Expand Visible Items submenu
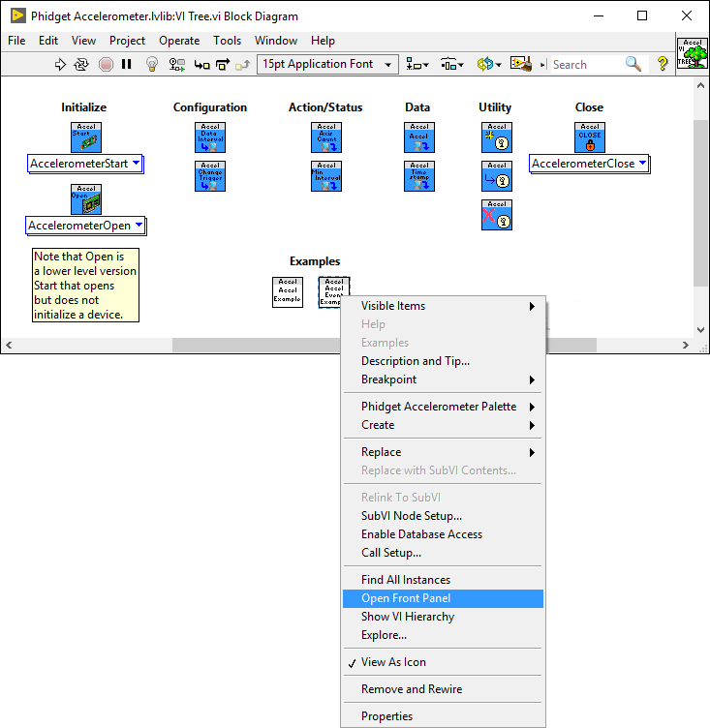The height and width of the screenshot is (728, 710). click(443, 306)
